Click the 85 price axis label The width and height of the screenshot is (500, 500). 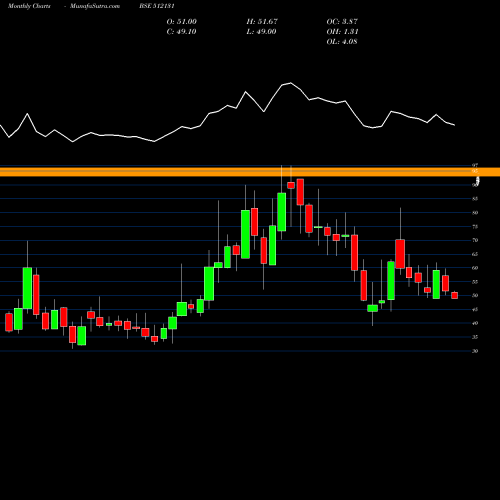click(475, 199)
